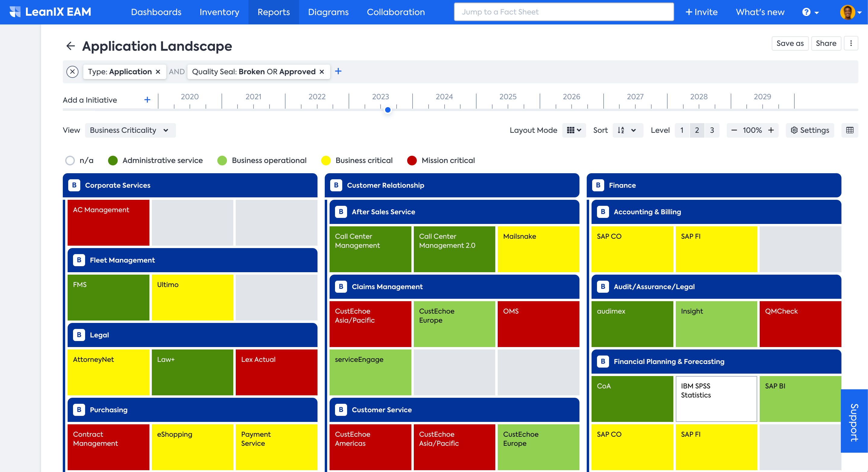
Task: Open the Collaboration menu
Action: coord(396,12)
